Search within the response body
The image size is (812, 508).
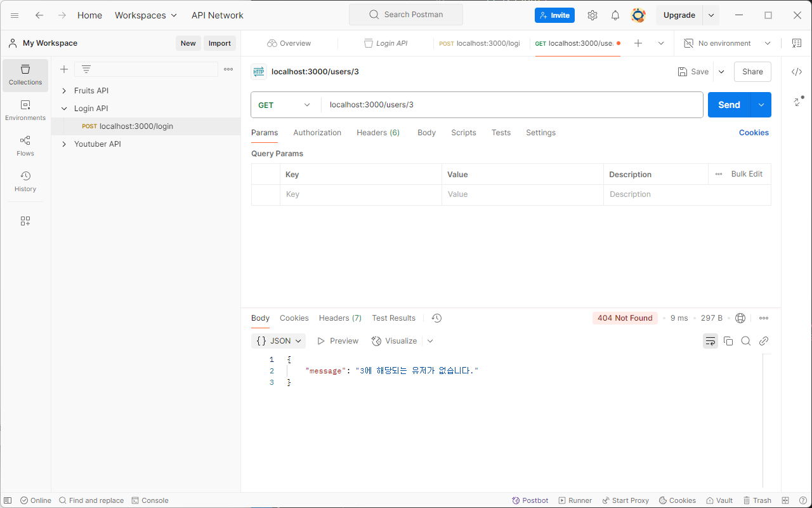click(x=746, y=341)
